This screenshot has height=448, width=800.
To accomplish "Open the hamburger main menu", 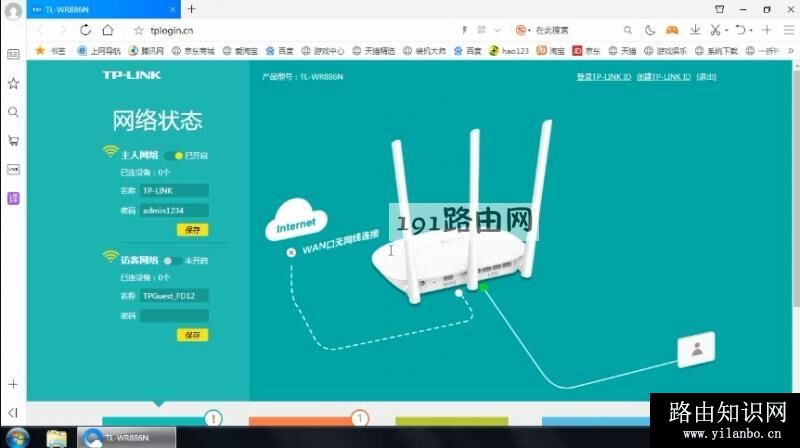I will pos(789,30).
